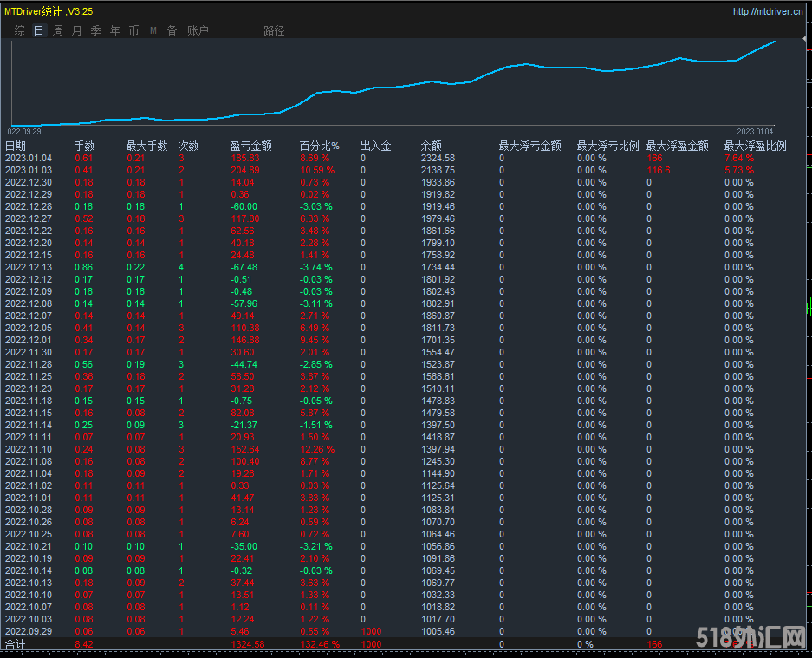812x658 pixels.
Task: Click the 0.86 lots value
Action: pos(83,267)
